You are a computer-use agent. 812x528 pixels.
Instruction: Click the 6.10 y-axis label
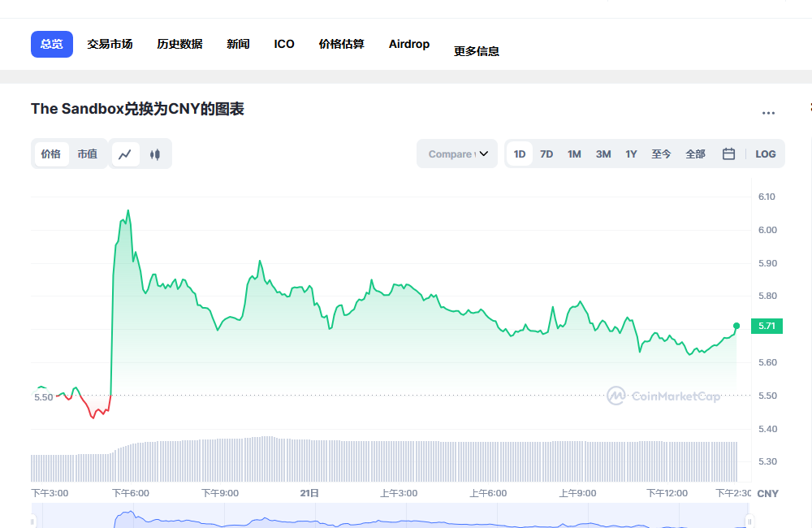click(x=767, y=197)
